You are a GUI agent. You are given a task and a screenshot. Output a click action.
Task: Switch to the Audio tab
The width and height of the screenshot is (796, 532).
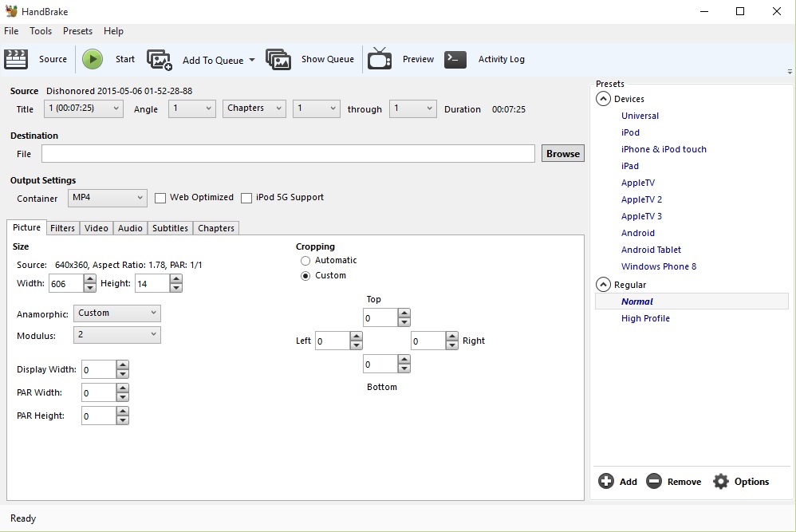pos(130,228)
